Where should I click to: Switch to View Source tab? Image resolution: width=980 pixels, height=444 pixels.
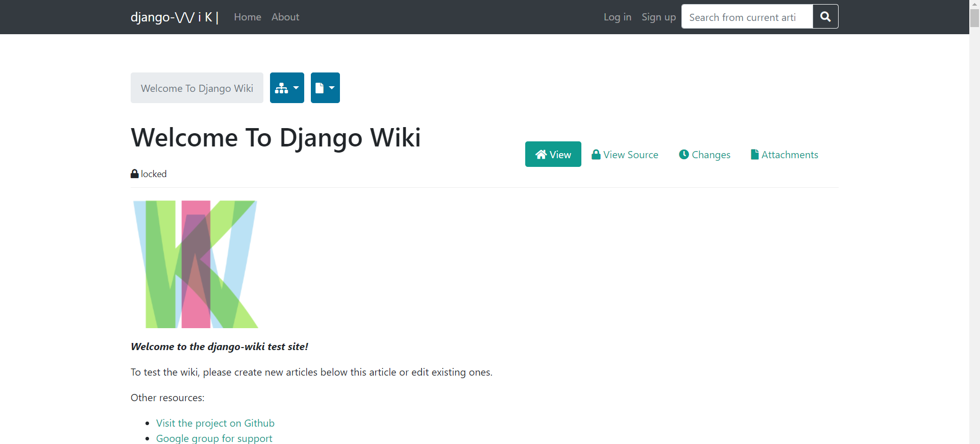(625, 154)
